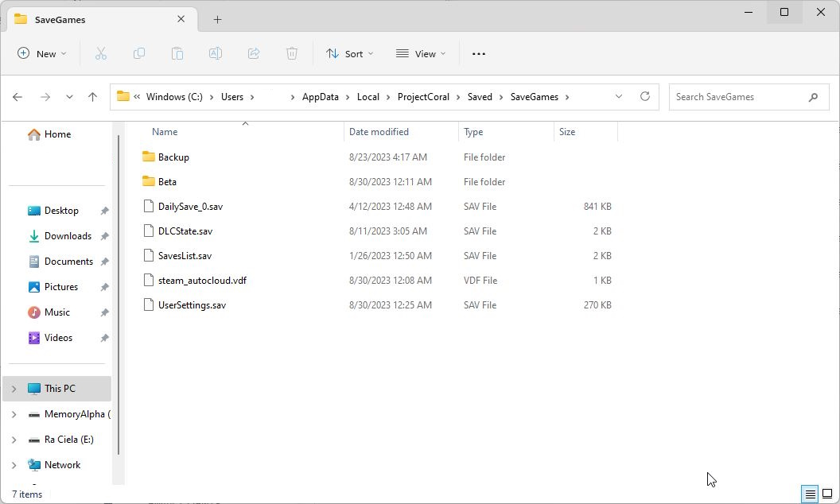Image resolution: width=840 pixels, height=504 pixels.
Task: Click the Paste clipboard icon
Action: point(177,53)
